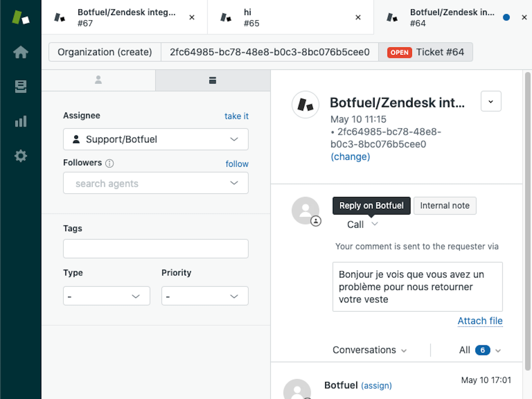The width and height of the screenshot is (532, 399).
Task: Expand ticket options chevron beside title
Action: click(491, 101)
